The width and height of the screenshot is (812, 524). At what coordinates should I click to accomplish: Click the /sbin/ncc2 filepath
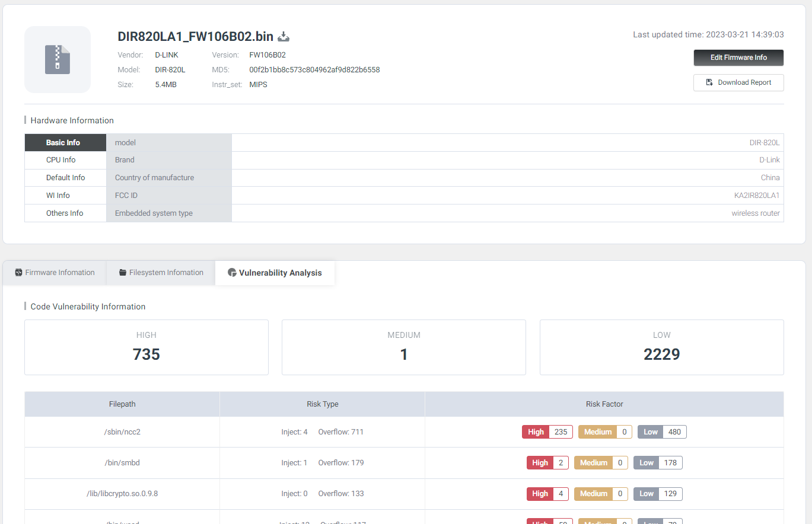point(122,432)
